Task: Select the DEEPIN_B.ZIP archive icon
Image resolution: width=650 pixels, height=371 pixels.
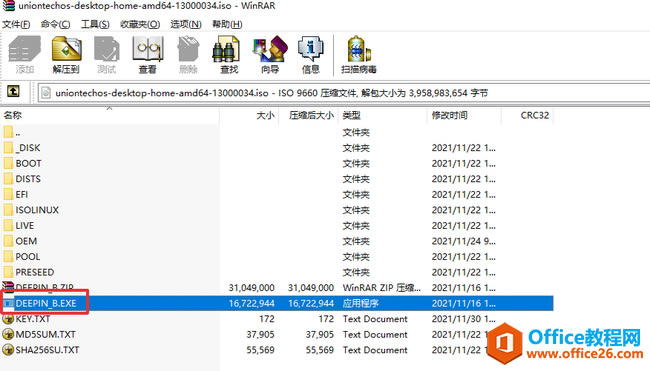Action: (x=8, y=286)
